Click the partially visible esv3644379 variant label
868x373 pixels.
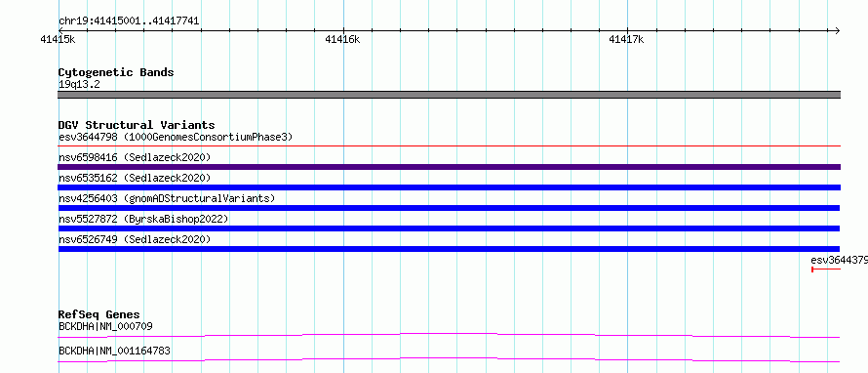839,260
